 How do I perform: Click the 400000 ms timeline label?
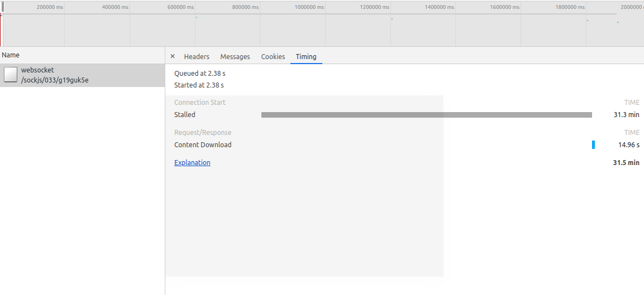[x=116, y=7]
